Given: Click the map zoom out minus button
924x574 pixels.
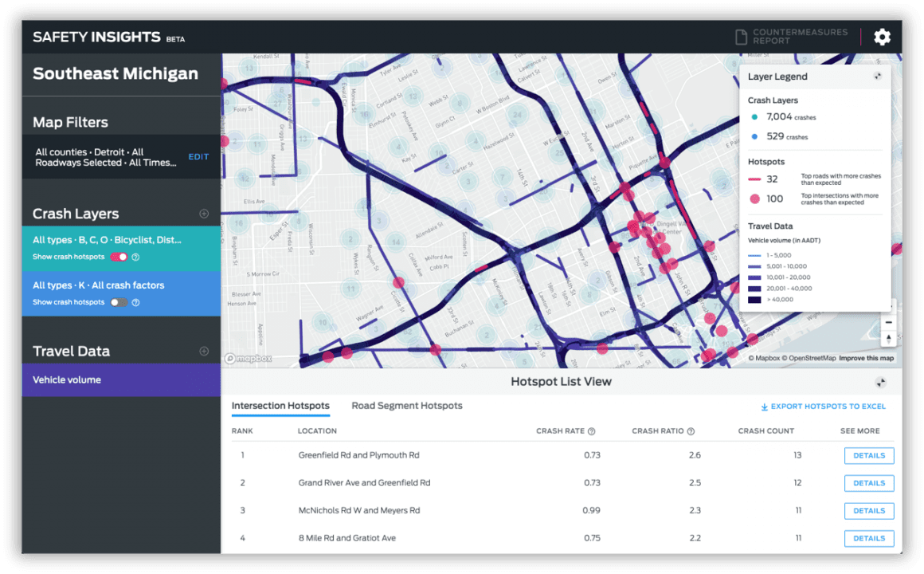Looking at the screenshot, I should [x=888, y=322].
